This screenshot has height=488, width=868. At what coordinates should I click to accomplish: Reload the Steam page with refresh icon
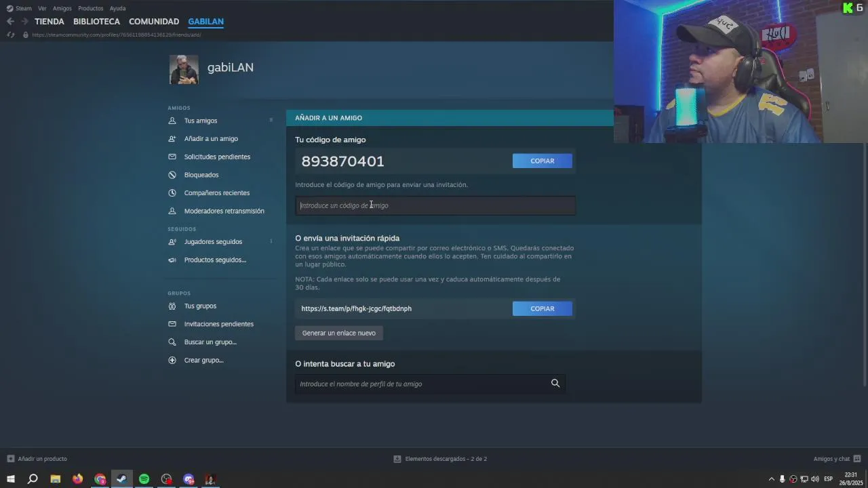[x=10, y=35]
